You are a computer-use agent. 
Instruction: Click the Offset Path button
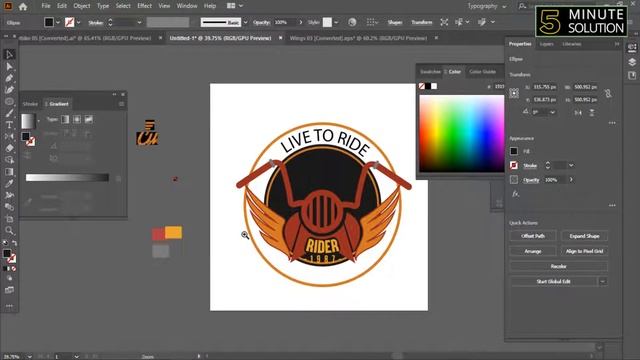tap(533, 236)
